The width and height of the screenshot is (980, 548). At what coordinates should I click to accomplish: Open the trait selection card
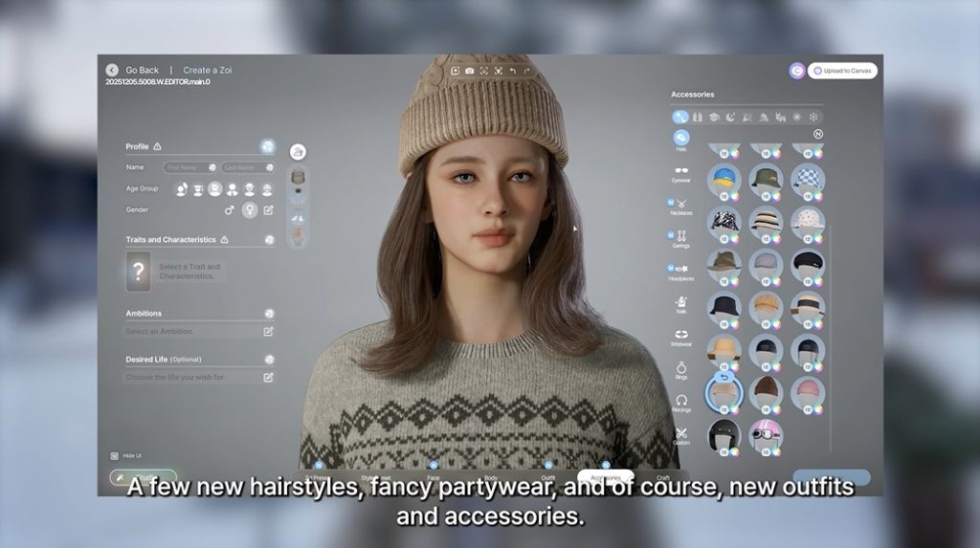pyautogui.click(x=139, y=271)
